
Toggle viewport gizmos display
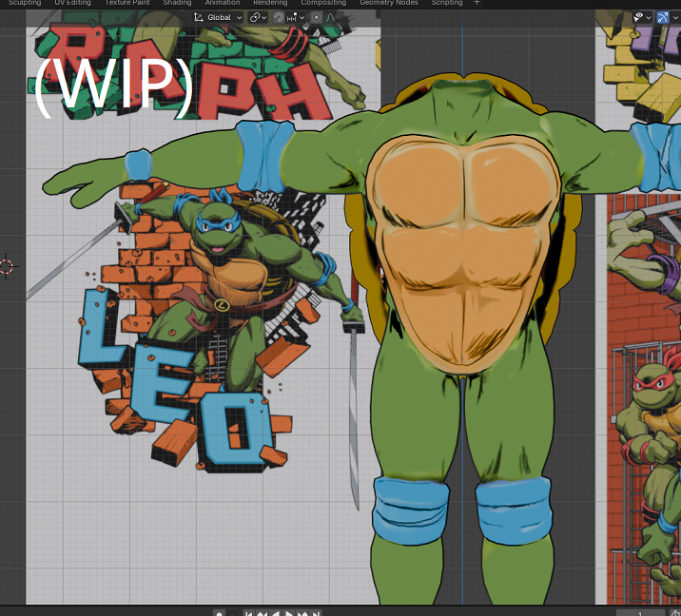tap(663, 17)
